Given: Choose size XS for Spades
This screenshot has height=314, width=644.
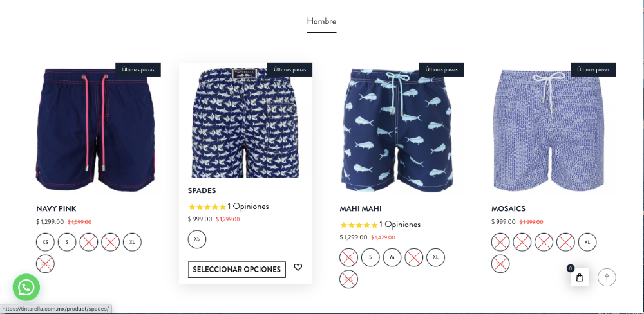Looking at the screenshot, I should (x=196, y=239).
